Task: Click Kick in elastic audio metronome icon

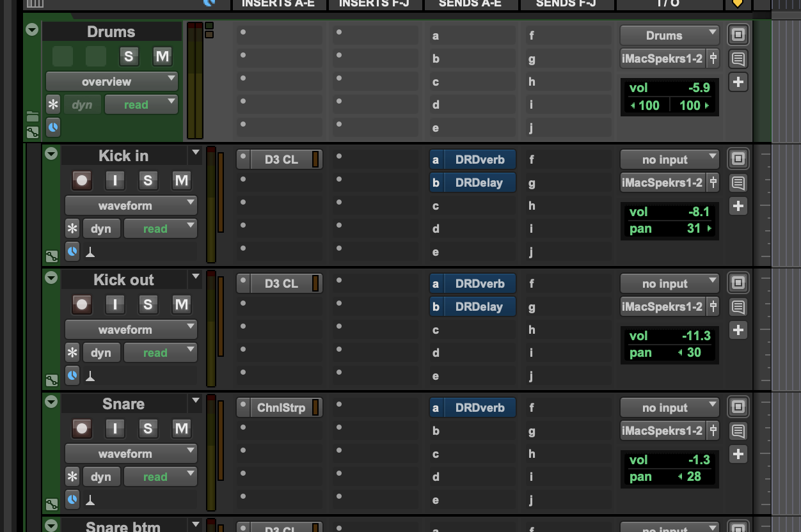Action: coord(91,253)
